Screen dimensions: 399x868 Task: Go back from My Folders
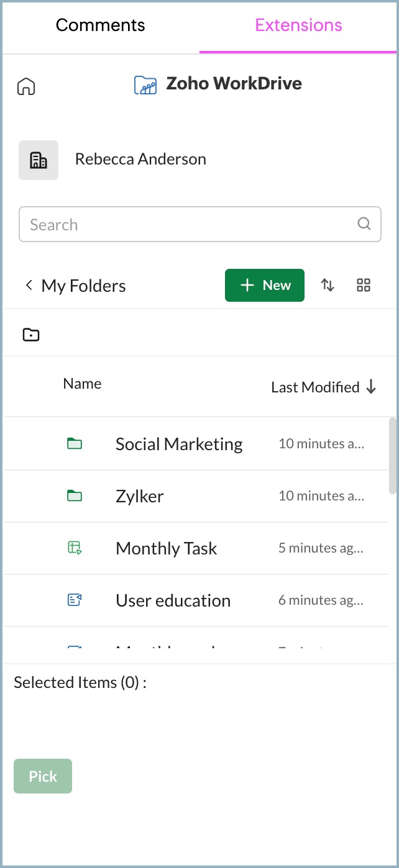tap(29, 286)
